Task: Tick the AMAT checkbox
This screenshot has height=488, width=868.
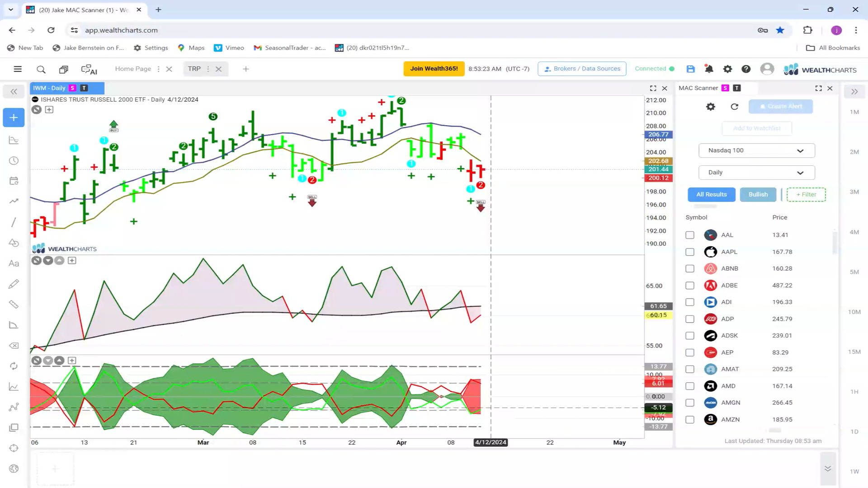Action: (x=689, y=369)
